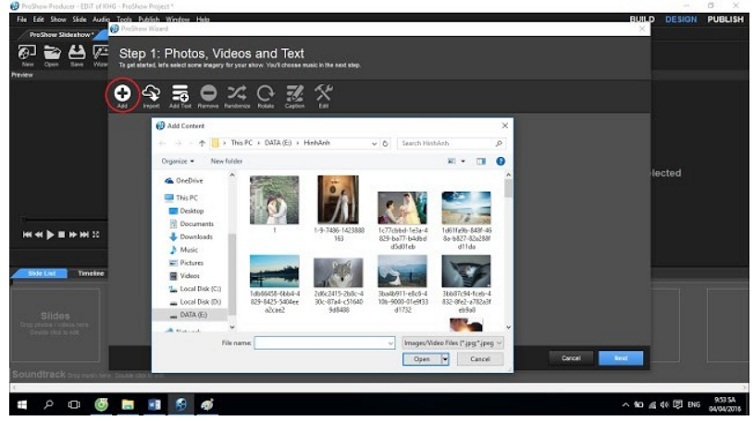The height and width of the screenshot is (421, 755).
Task: Open the Caption tool
Action: (294, 93)
